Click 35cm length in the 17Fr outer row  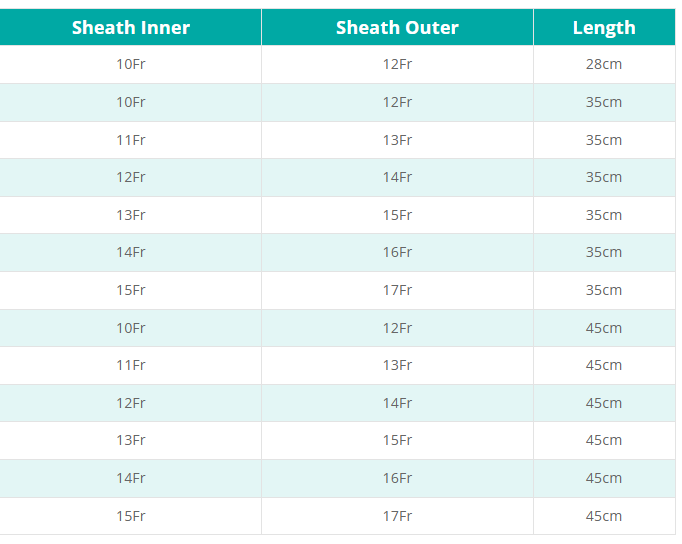(x=604, y=290)
